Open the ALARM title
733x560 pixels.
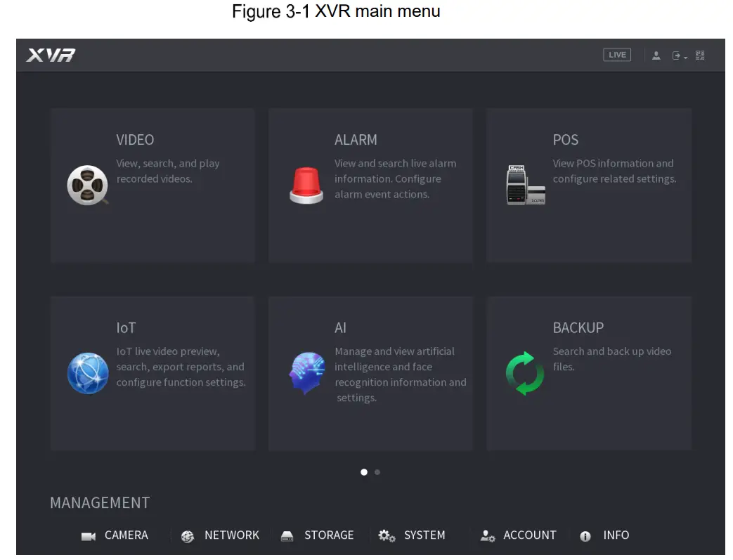[x=356, y=140]
